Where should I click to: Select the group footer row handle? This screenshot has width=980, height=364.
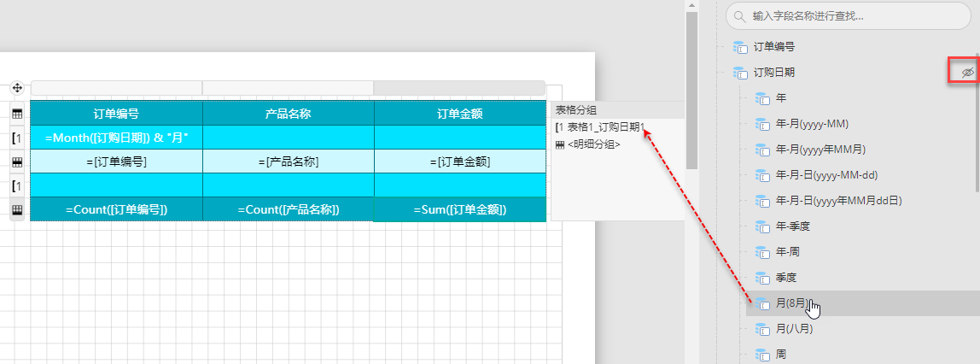17,185
